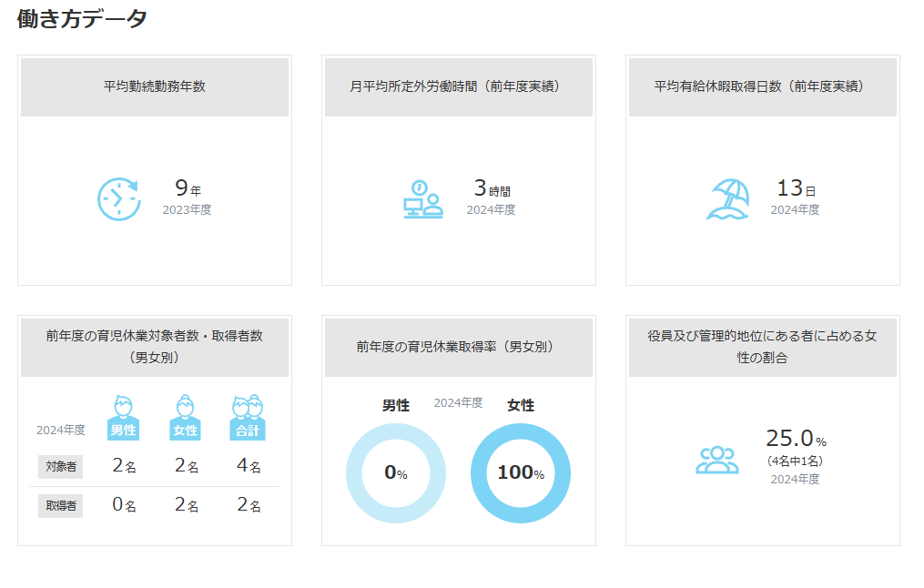Screen dimensions: 924x588
Task: Click the 男性 male figure icon
Action: (123, 418)
